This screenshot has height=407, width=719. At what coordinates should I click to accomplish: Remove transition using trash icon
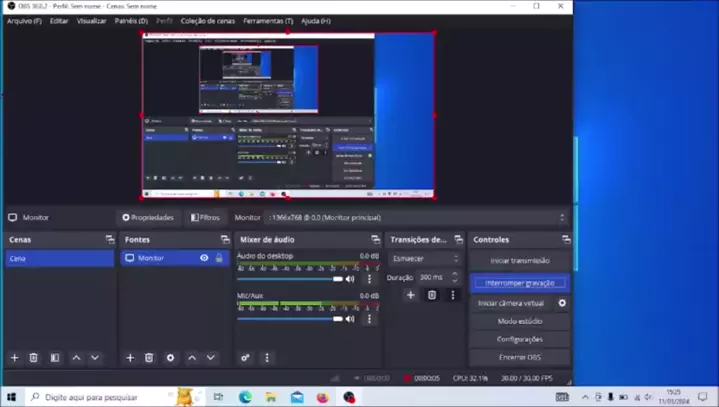click(432, 295)
